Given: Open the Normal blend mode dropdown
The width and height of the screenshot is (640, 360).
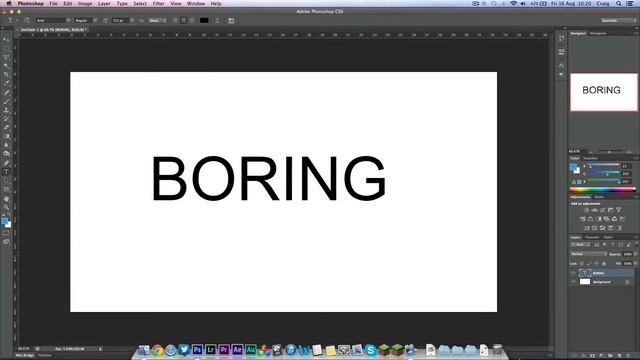Looking at the screenshot, I should point(589,254).
